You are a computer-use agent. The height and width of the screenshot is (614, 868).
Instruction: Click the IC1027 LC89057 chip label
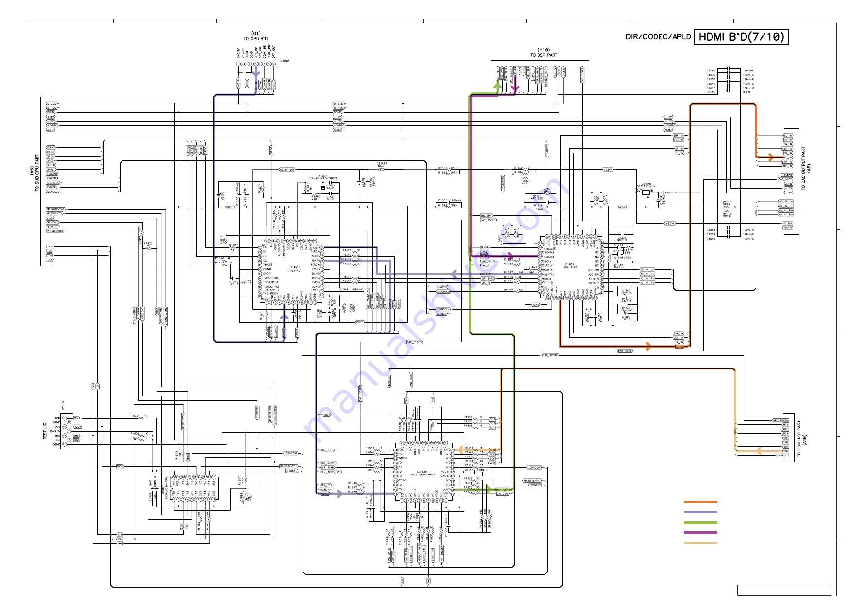[x=295, y=269]
